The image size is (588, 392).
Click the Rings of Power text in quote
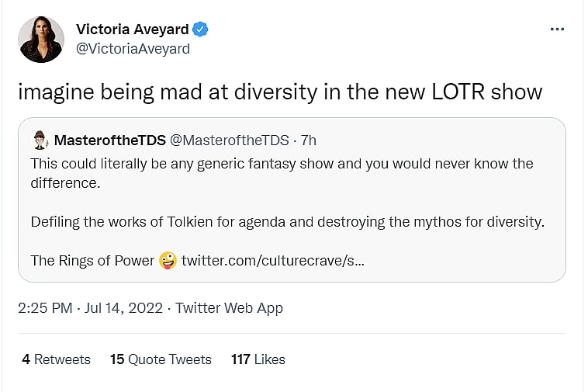[x=92, y=261]
